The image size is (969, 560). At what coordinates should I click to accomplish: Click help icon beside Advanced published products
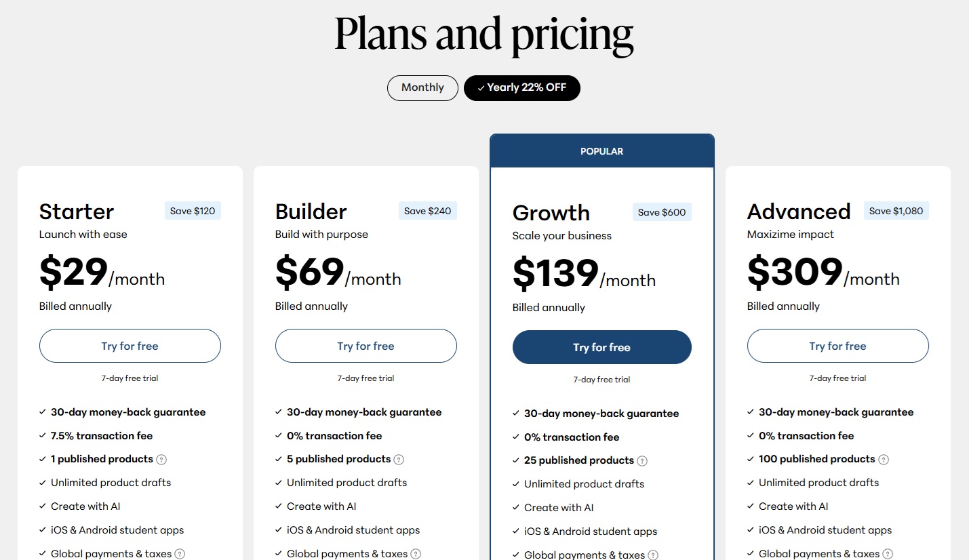tap(884, 460)
